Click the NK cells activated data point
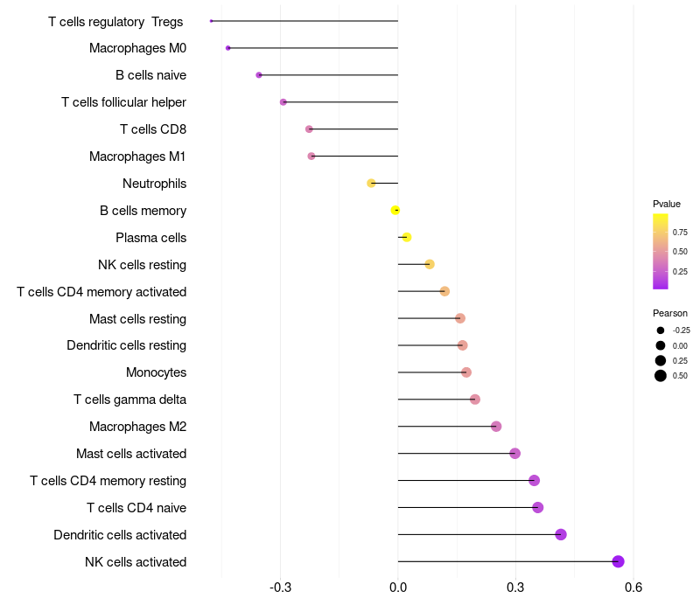The width and height of the screenshot is (700, 612). click(x=618, y=561)
